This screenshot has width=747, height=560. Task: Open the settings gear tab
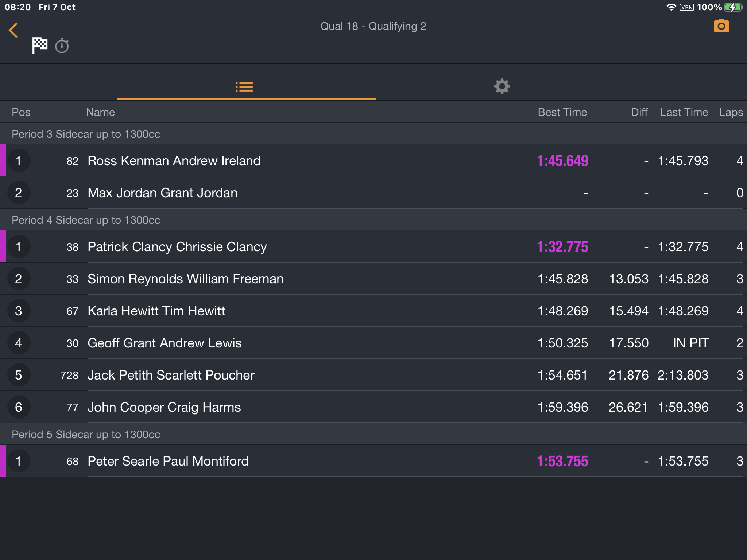pos(502,86)
